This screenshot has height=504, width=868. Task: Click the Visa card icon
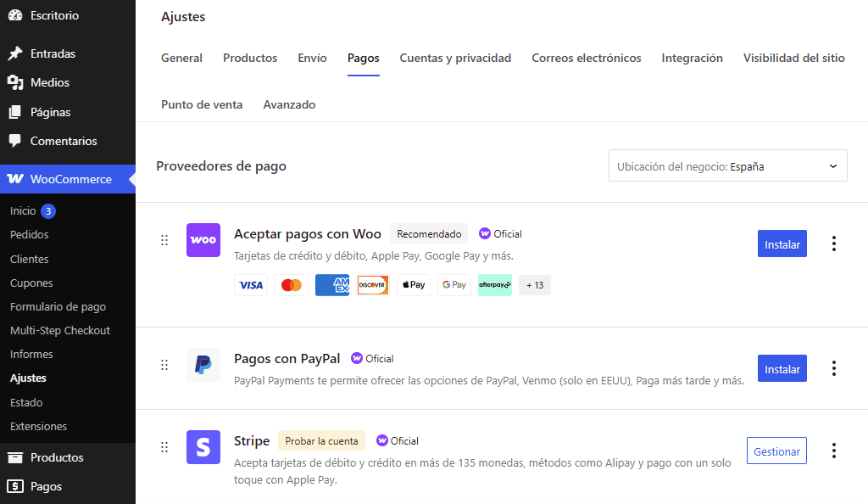coord(251,285)
